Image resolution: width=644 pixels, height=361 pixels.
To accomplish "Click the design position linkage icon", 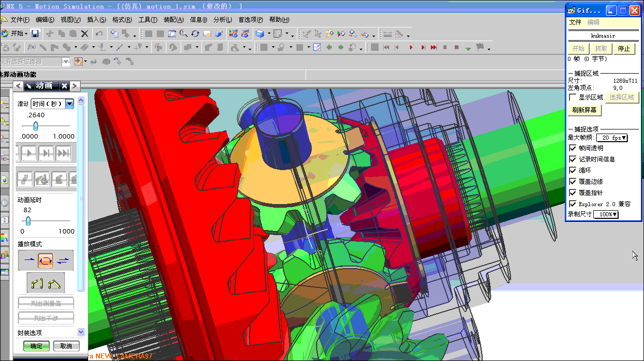I will (x=37, y=283).
